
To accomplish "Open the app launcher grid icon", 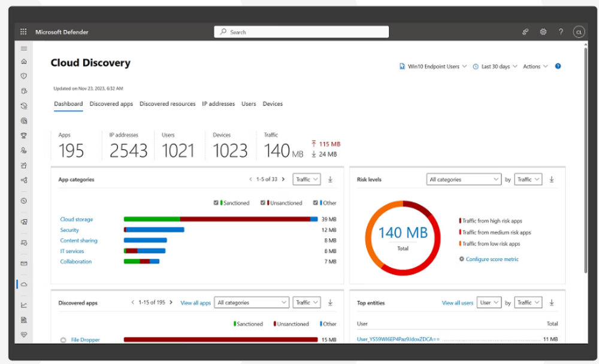I will click(23, 32).
